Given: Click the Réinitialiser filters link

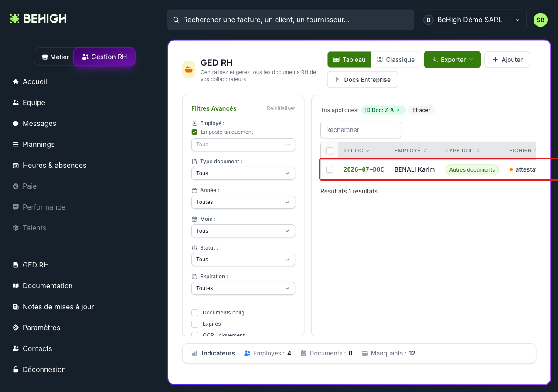Looking at the screenshot, I should click(x=281, y=108).
